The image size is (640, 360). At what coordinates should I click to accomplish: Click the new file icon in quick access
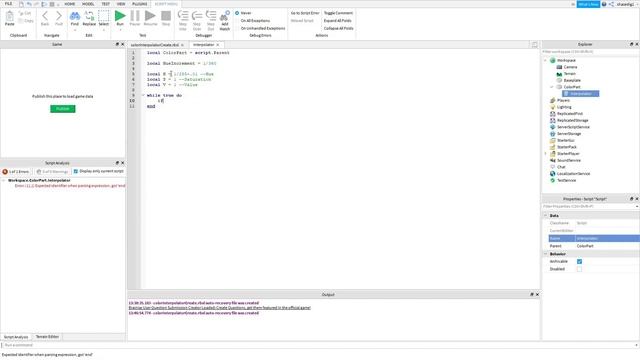(x=21, y=4)
